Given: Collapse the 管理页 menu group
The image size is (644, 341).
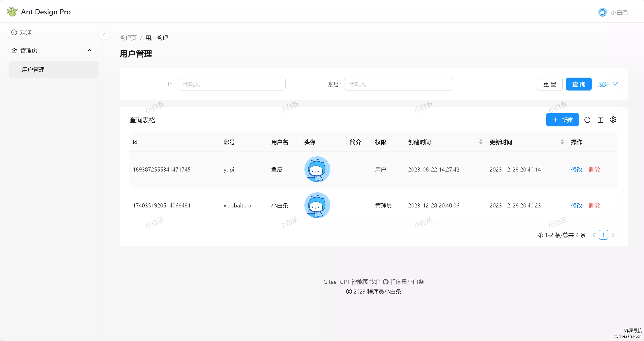Looking at the screenshot, I should [89, 51].
